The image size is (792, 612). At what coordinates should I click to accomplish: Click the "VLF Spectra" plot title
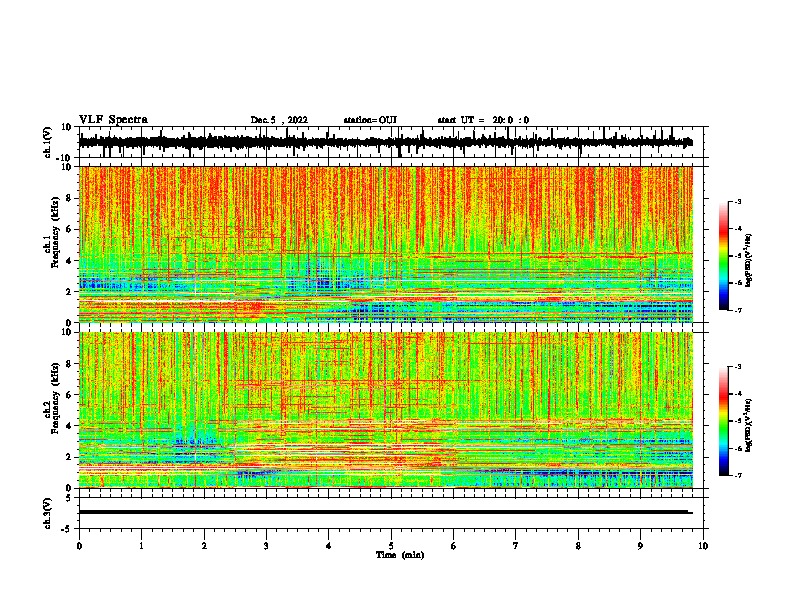pyautogui.click(x=113, y=120)
